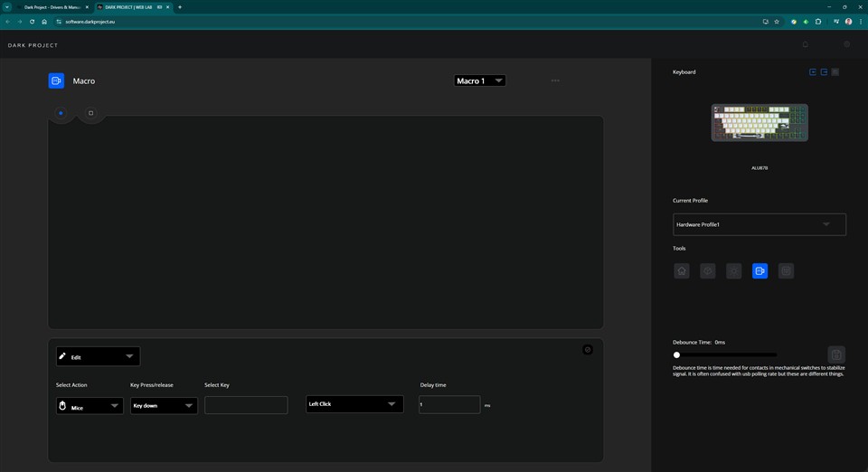Click the Select Key input field

[x=246, y=405]
